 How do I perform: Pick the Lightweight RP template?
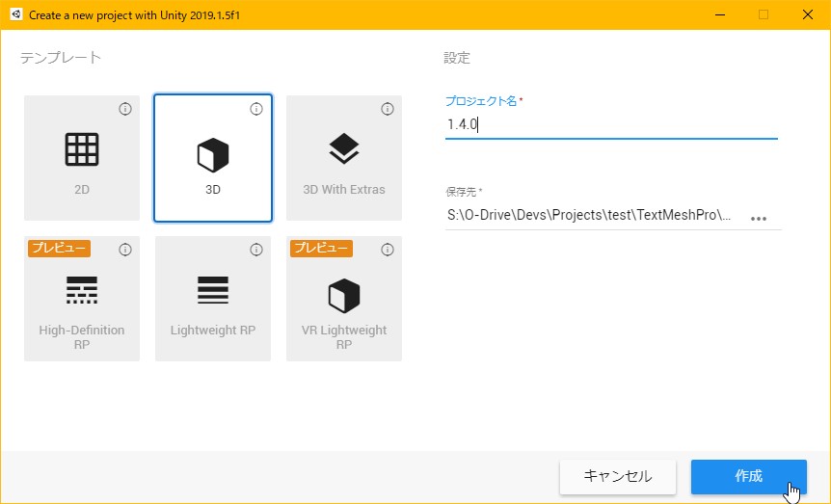tap(213, 299)
